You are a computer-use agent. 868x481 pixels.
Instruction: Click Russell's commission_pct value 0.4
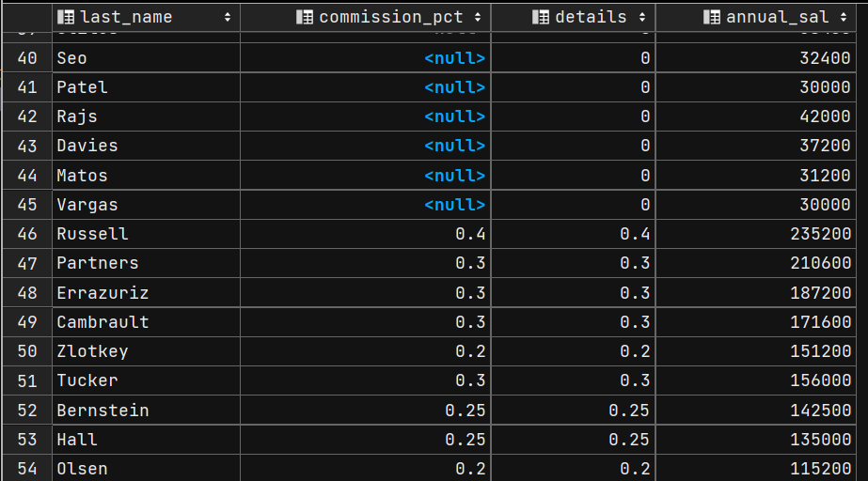366,234
